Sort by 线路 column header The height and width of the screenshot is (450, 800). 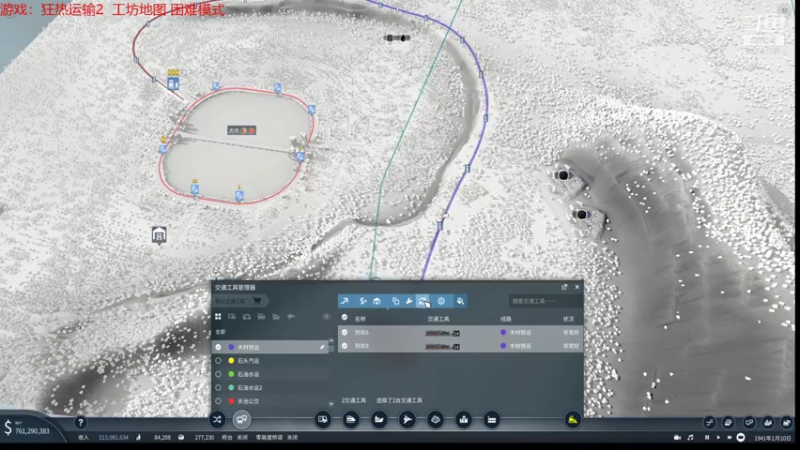pos(506,319)
